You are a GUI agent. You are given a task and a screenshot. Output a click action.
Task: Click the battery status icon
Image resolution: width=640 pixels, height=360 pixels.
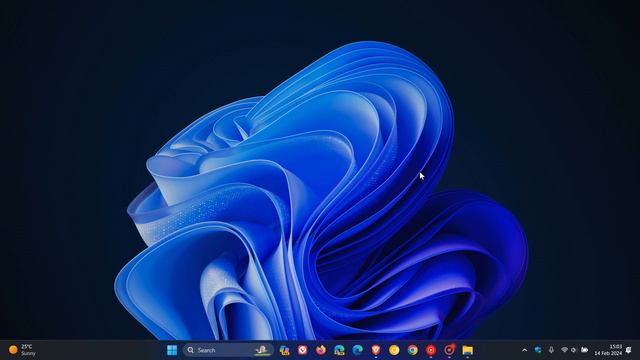(x=584, y=350)
